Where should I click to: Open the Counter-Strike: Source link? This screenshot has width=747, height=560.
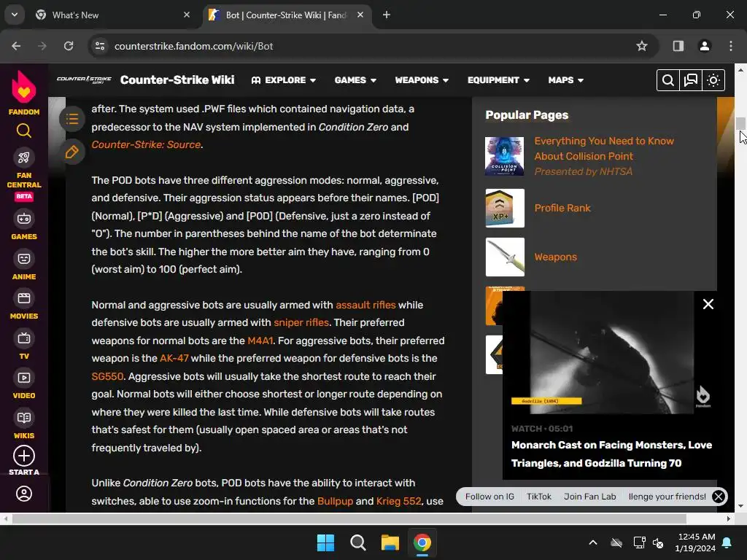point(146,144)
